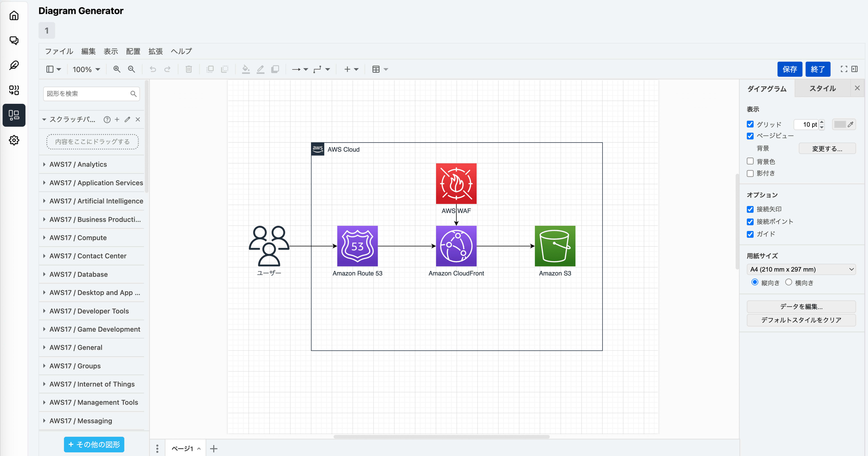Image resolution: width=868 pixels, height=456 pixels.
Task: Enable the 影付き checkbox
Action: (x=750, y=173)
